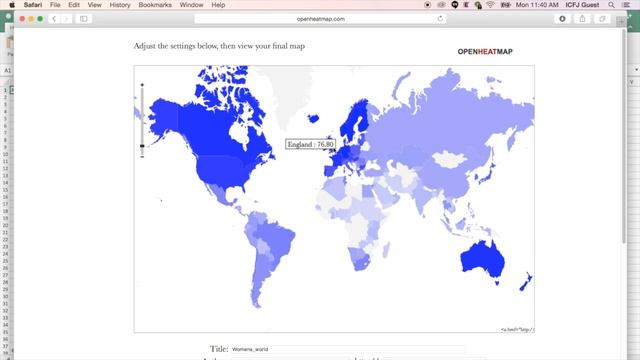Open the Help menu
The height and width of the screenshot is (360, 640).
point(218,5)
